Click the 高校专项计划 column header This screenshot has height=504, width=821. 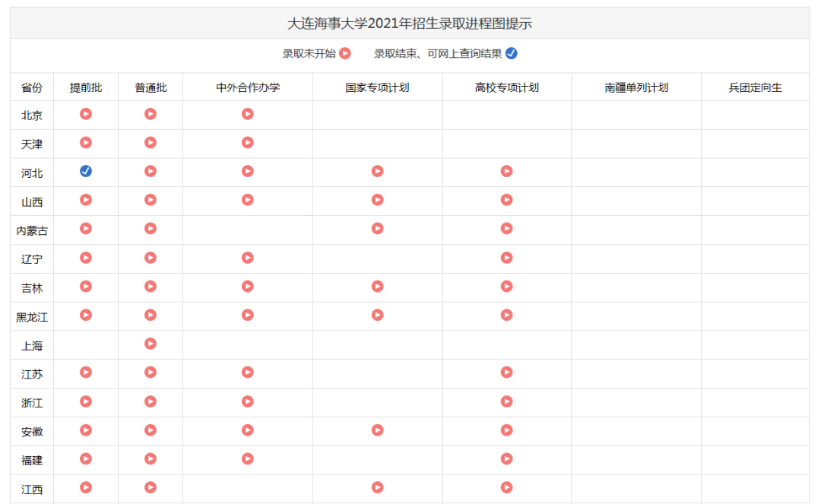click(507, 87)
